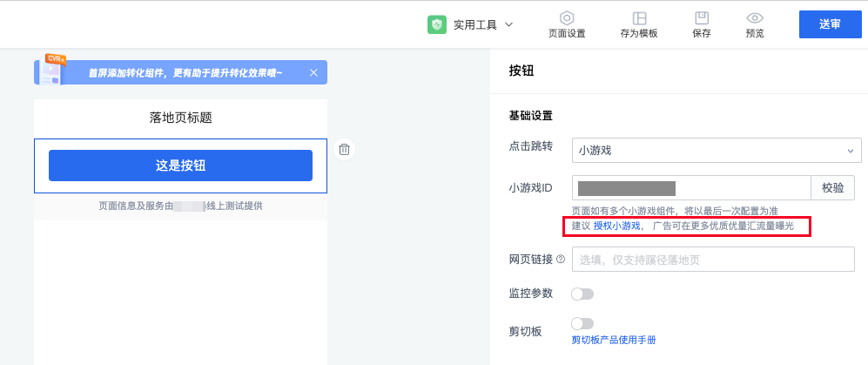Click the 小游戏ID input field
The width and height of the screenshot is (868, 365).
click(x=691, y=187)
